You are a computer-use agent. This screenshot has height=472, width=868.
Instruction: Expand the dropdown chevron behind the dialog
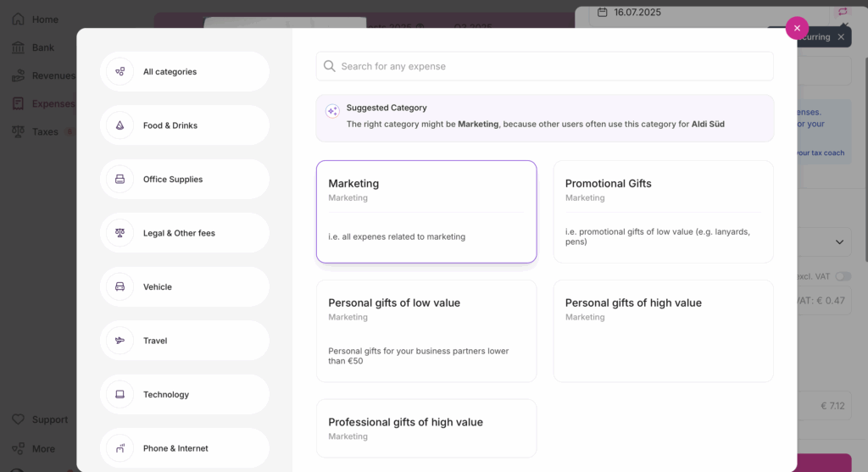click(839, 242)
